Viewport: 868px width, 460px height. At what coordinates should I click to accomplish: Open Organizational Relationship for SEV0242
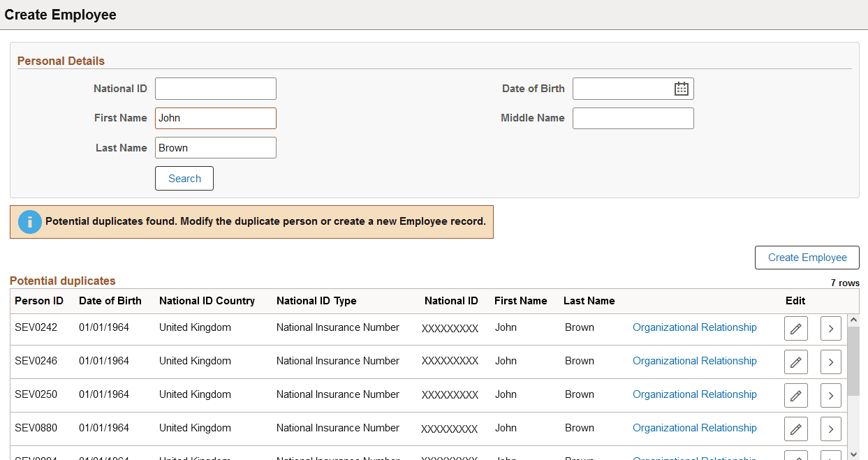pos(694,327)
